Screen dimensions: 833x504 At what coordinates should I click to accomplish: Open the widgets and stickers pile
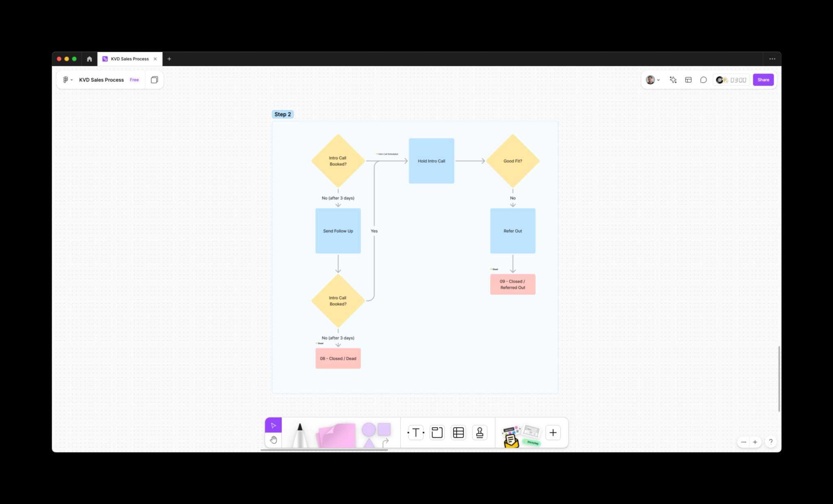pyautogui.click(x=521, y=436)
